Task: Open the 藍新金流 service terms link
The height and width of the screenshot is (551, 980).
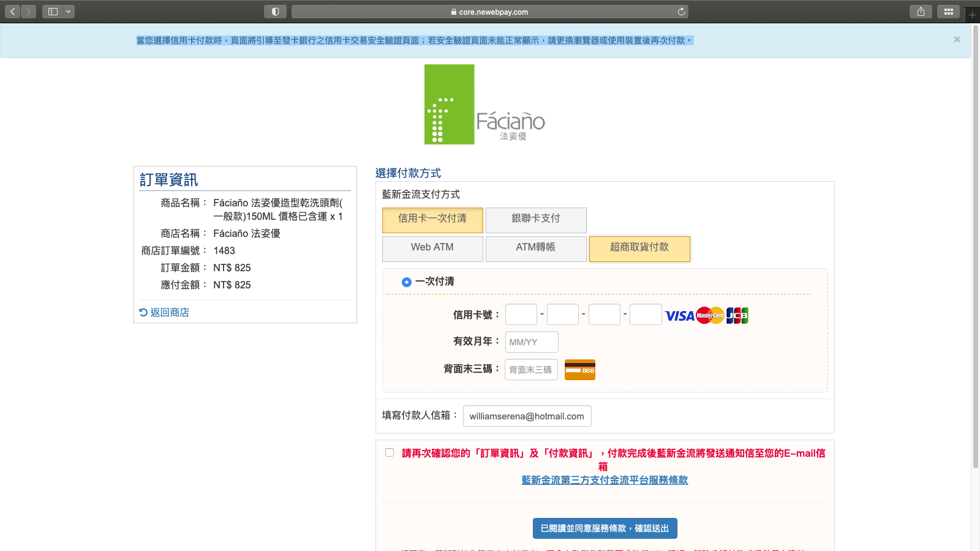Action: [605, 481]
